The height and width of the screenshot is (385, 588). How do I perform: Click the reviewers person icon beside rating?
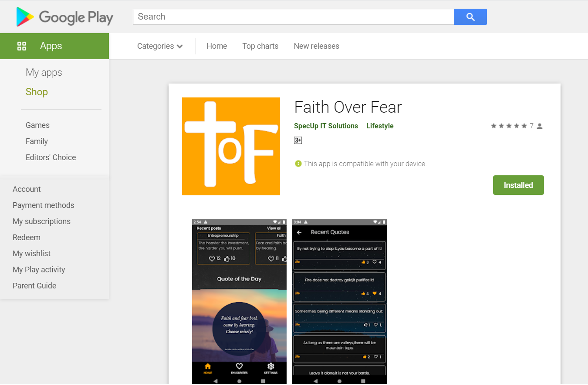(540, 126)
